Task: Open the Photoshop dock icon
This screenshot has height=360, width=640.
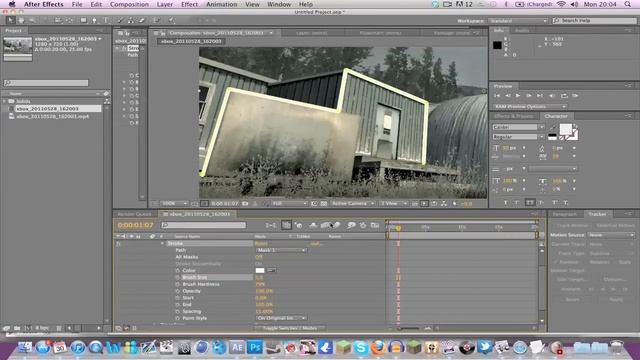Action: point(256,347)
